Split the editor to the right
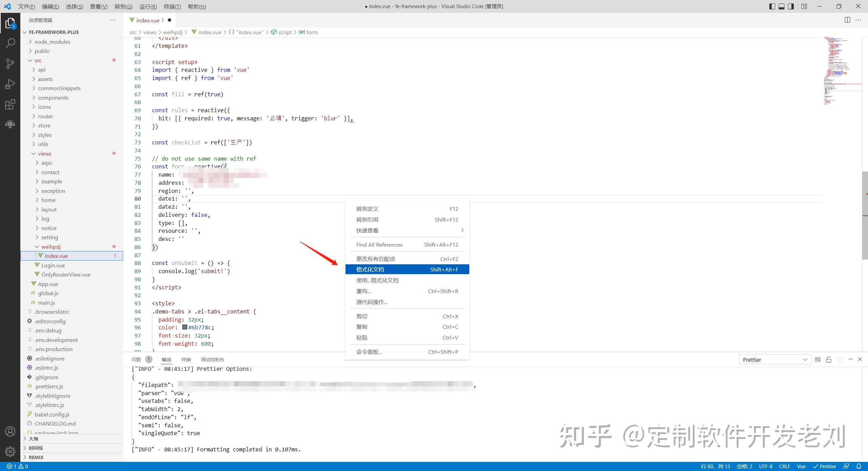The image size is (868, 471). pyautogui.click(x=847, y=20)
